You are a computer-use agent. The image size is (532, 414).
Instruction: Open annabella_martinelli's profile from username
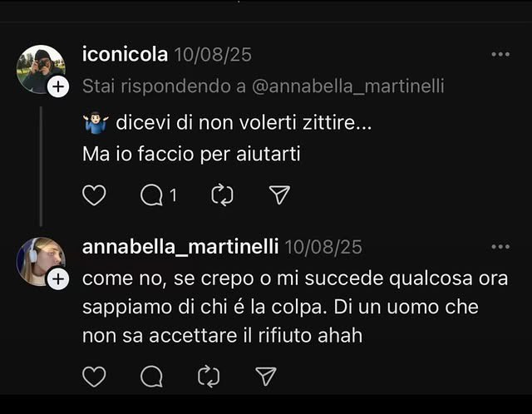[180, 248]
